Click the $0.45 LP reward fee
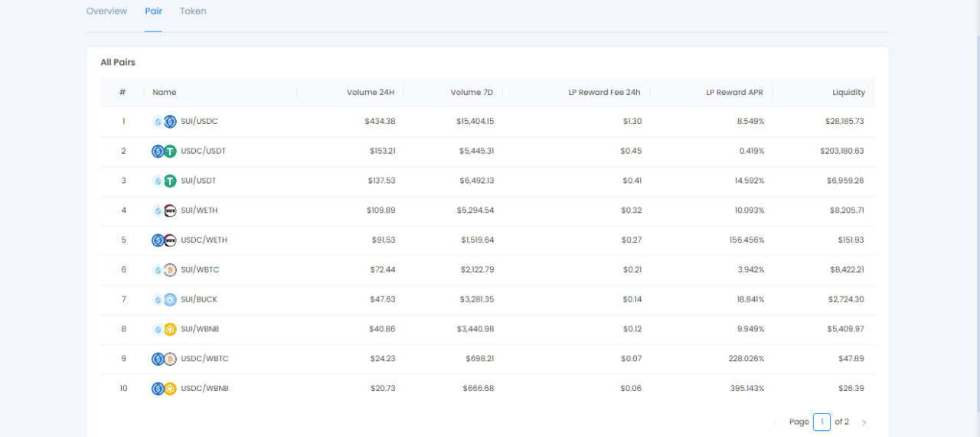This screenshot has height=437, width=980. (x=632, y=151)
